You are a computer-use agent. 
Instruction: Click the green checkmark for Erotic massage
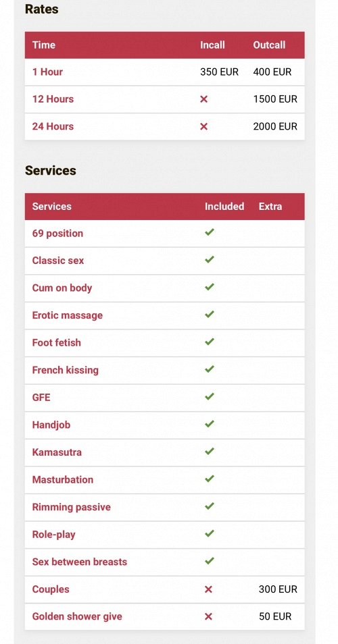(210, 315)
